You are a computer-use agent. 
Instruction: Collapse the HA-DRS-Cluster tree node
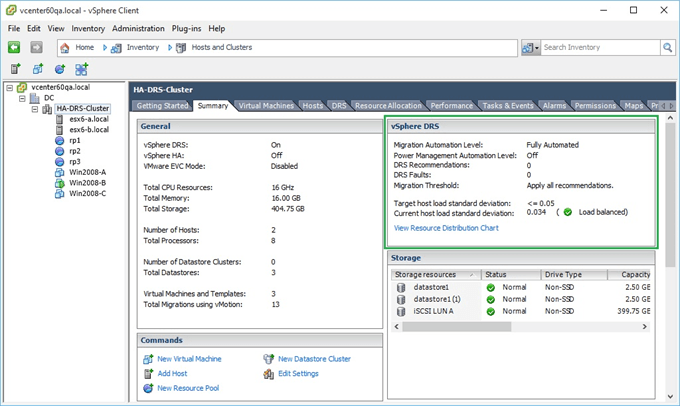click(x=35, y=109)
